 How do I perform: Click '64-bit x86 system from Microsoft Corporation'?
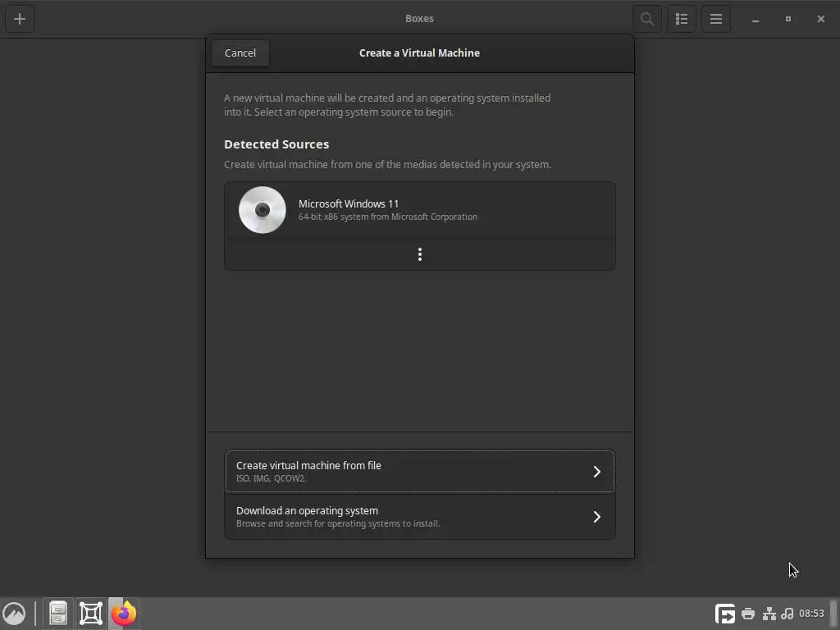pyautogui.click(x=388, y=217)
